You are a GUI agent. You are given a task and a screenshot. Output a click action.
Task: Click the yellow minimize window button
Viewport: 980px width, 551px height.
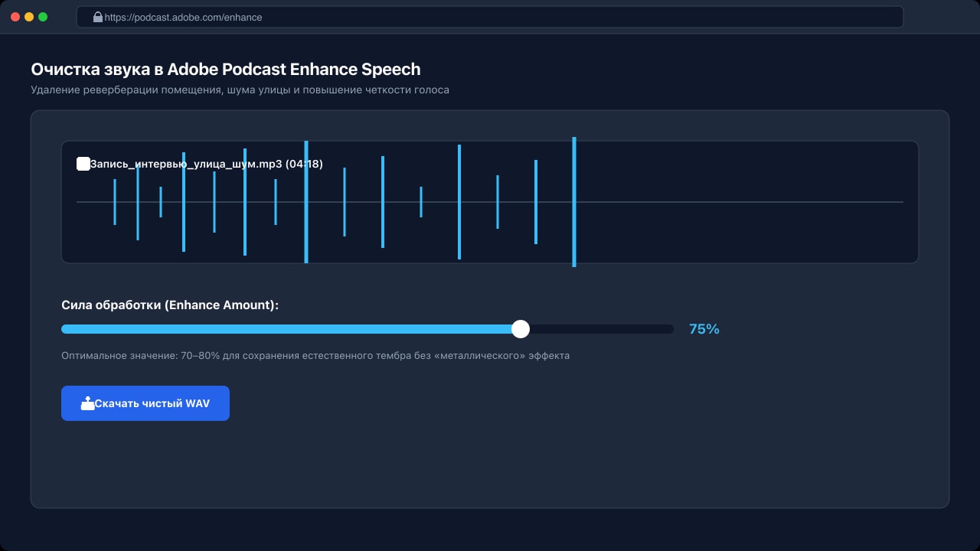29,17
